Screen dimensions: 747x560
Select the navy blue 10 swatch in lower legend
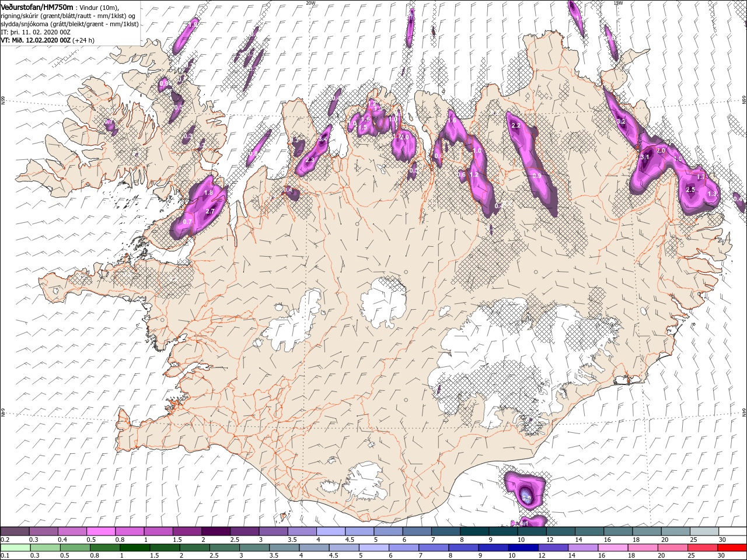tap(522, 548)
